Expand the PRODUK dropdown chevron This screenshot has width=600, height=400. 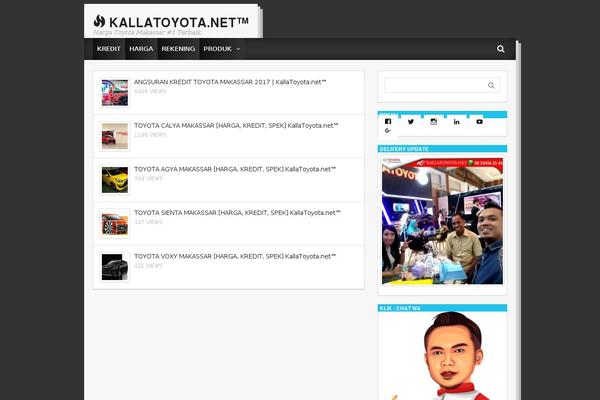coord(238,49)
